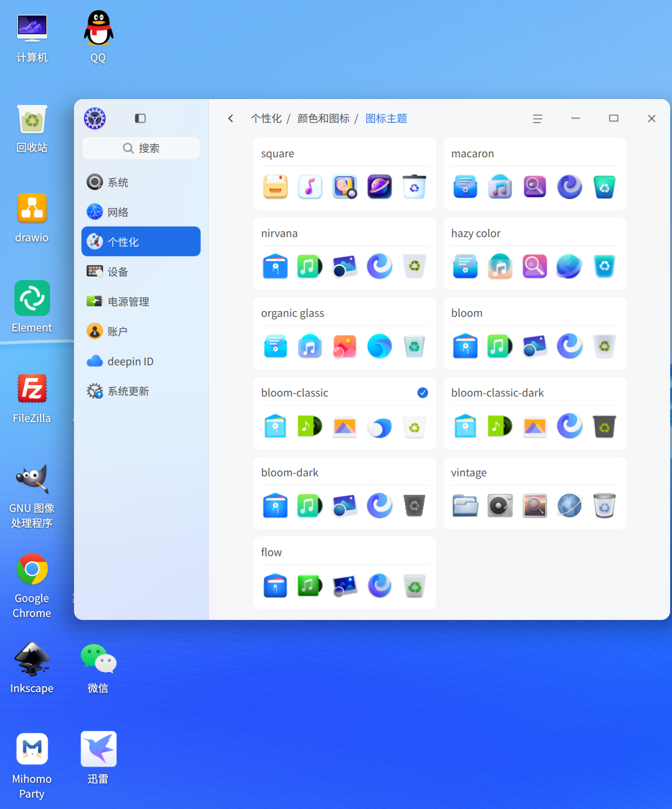Click the 计算机 desktop icon
The width and height of the screenshot is (672, 809).
(x=32, y=38)
